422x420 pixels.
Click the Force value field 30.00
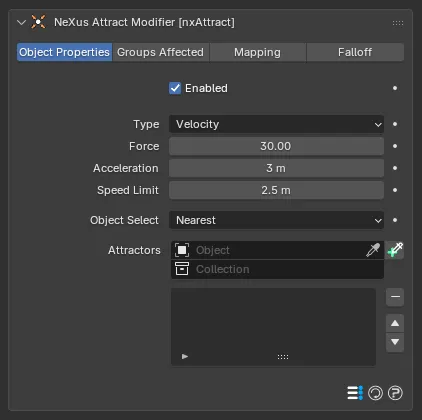[276, 146]
